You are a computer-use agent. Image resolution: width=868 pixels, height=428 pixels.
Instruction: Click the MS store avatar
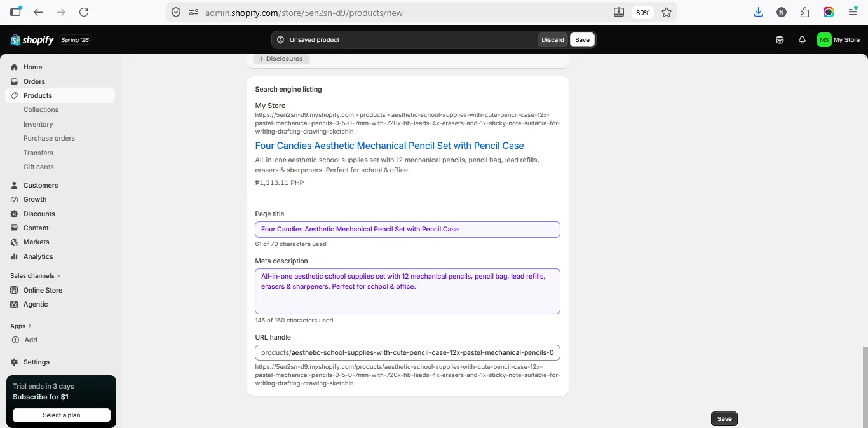824,39
